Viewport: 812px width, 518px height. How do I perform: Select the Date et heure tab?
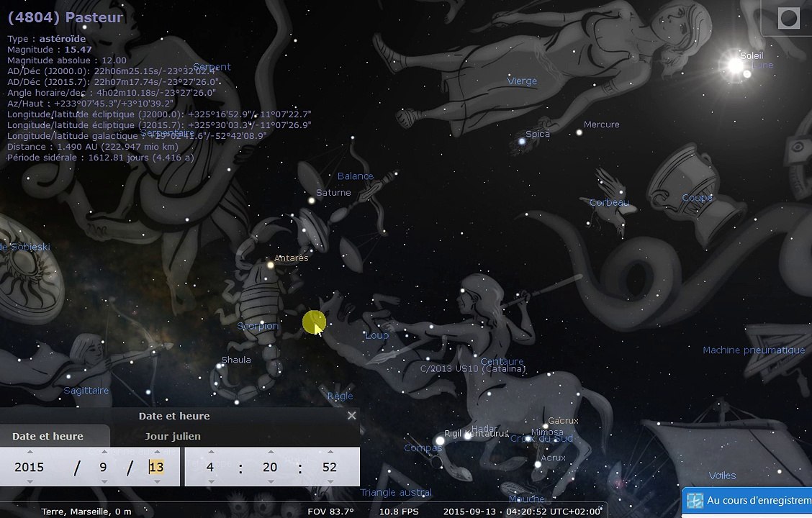point(48,436)
